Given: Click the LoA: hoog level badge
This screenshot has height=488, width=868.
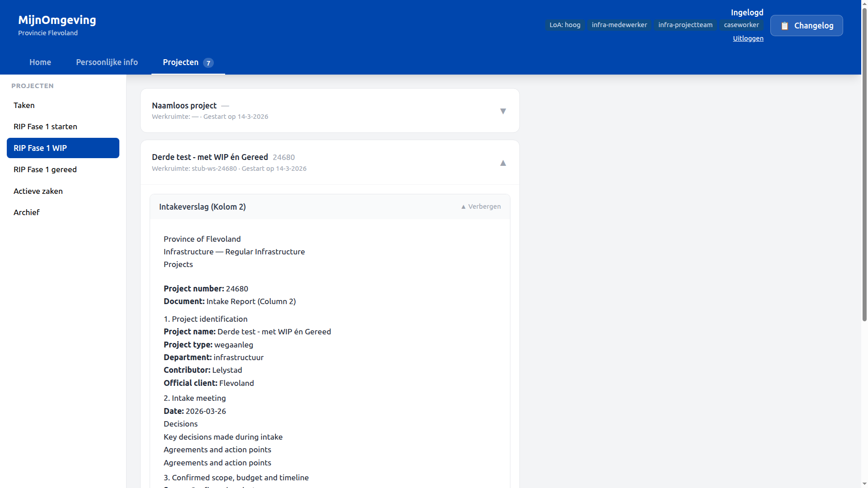Looking at the screenshot, I should pyautogui.click(x=565, y=25).
